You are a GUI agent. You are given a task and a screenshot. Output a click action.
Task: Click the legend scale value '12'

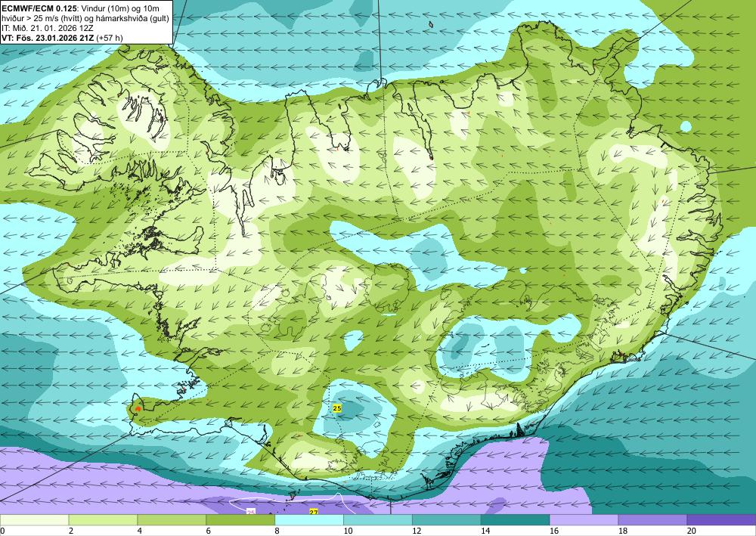pos(417,531)
